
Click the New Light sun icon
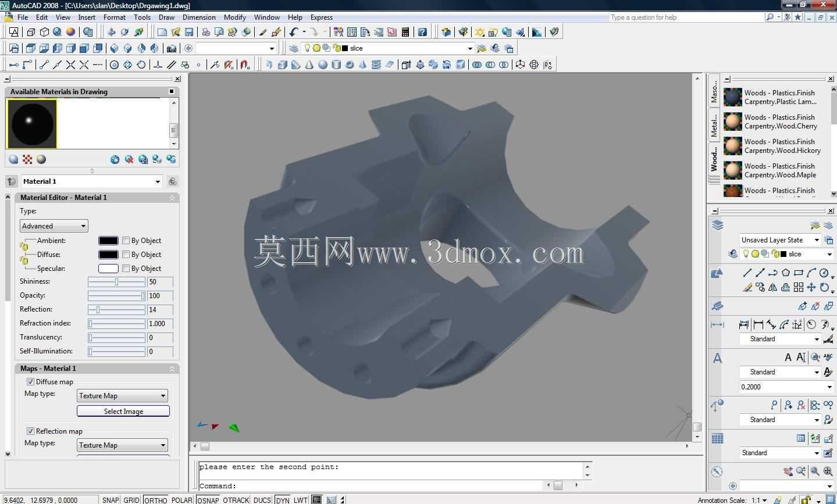479,32
